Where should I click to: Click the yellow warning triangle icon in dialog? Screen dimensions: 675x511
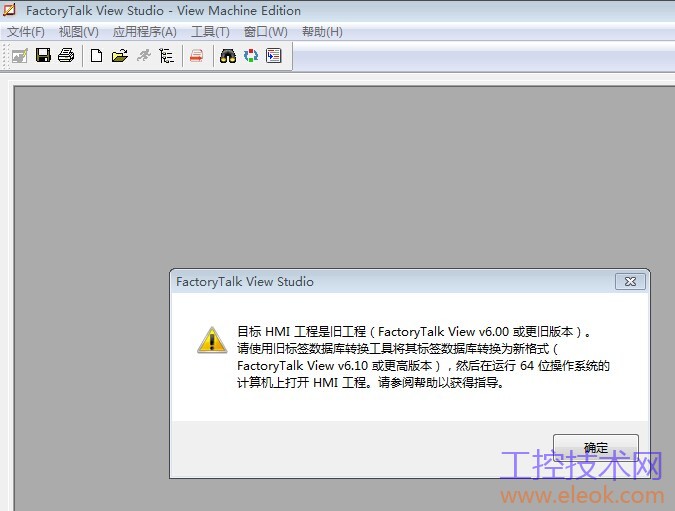coord(212,341)
